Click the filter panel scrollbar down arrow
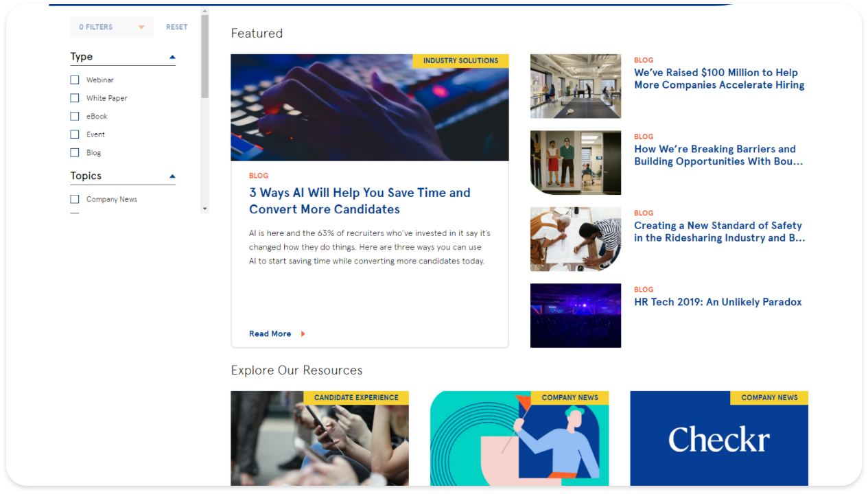This screenshot has width=868, height=494. click(204, 208)
